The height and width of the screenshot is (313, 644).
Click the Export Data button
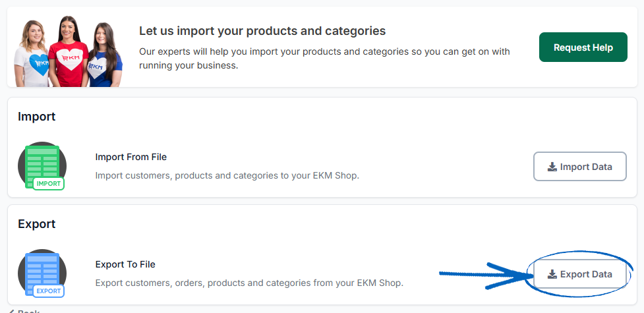point(580,274)
